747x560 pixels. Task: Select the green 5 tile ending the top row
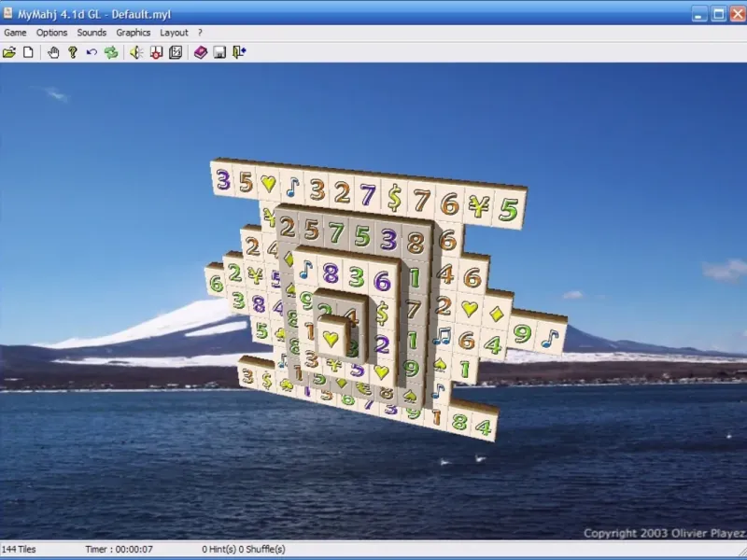(x=509, y=209)
